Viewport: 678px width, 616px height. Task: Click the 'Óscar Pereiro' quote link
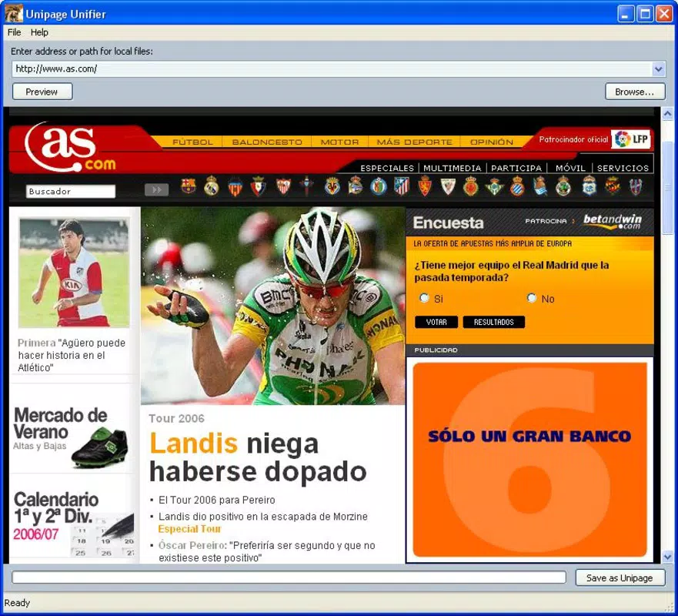tap(192, 545)
